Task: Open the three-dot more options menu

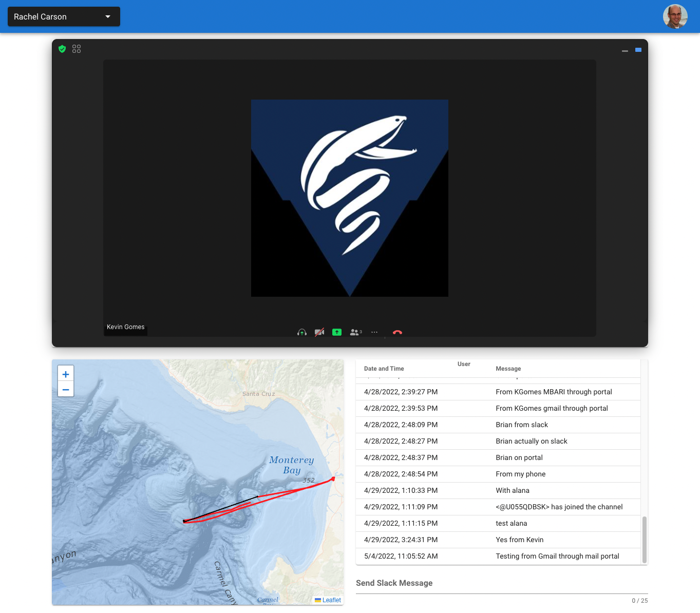Action: (x=374, y=332)
